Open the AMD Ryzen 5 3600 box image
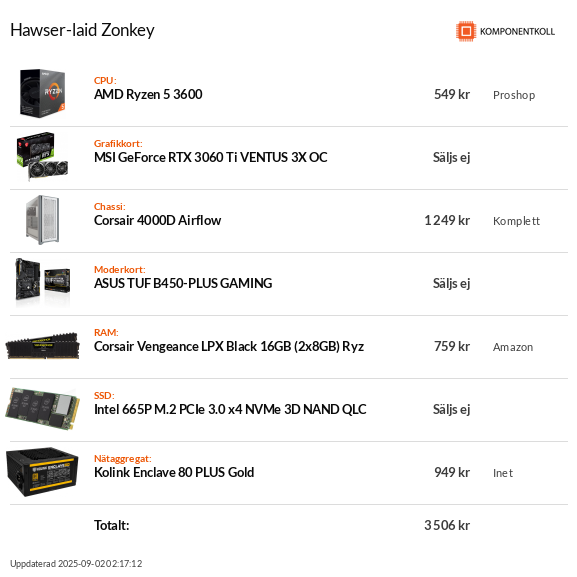 coord(42,93)
